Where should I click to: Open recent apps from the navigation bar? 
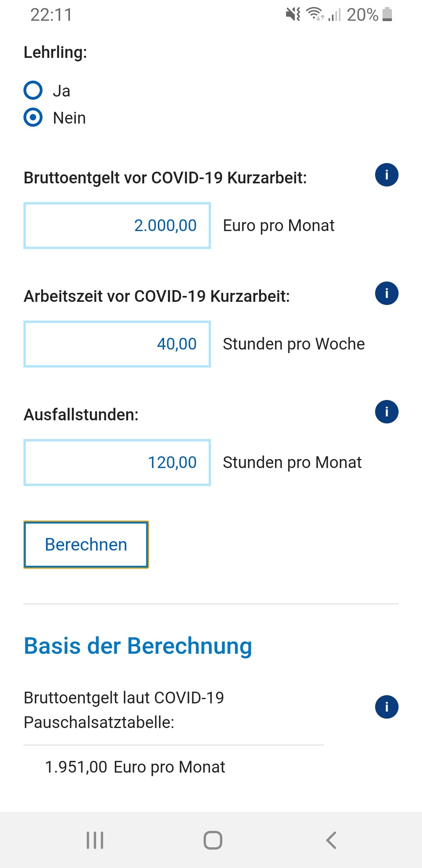pos(95,840)
